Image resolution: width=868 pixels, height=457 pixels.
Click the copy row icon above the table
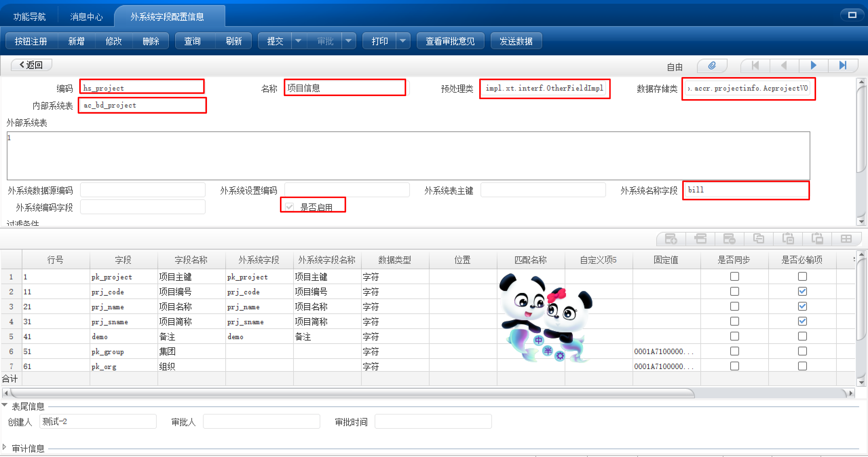point(758,239)
